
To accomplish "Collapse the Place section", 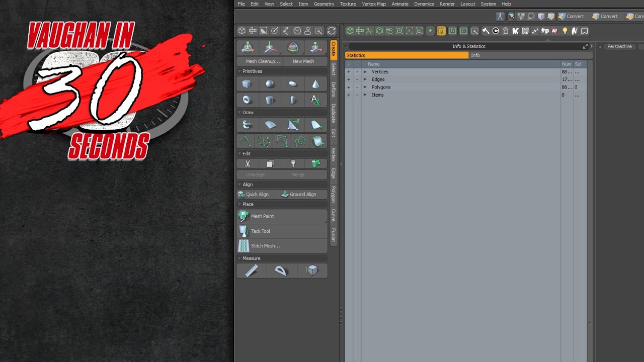I will (239, 205).
